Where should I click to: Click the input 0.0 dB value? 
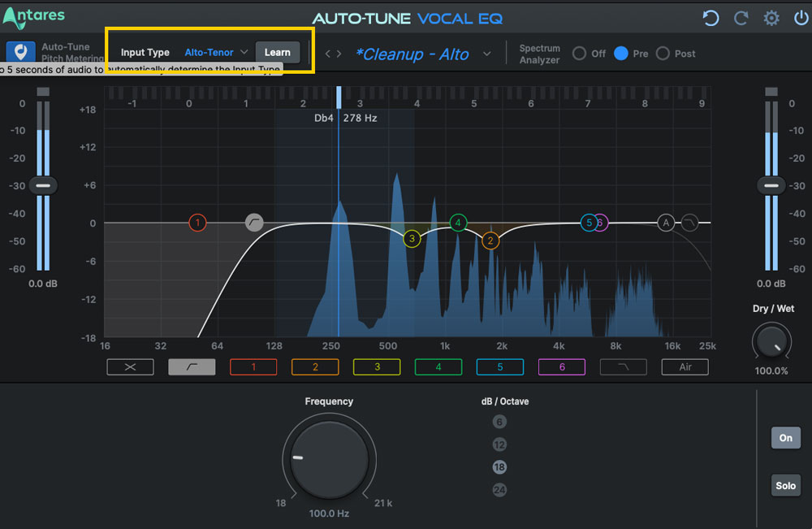tap(43, 284)
